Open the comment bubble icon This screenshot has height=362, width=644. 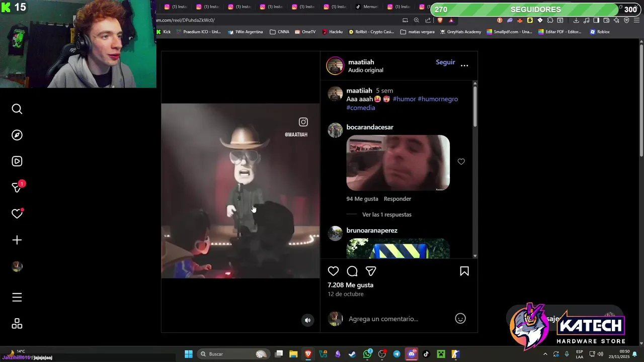coord(352,271)
